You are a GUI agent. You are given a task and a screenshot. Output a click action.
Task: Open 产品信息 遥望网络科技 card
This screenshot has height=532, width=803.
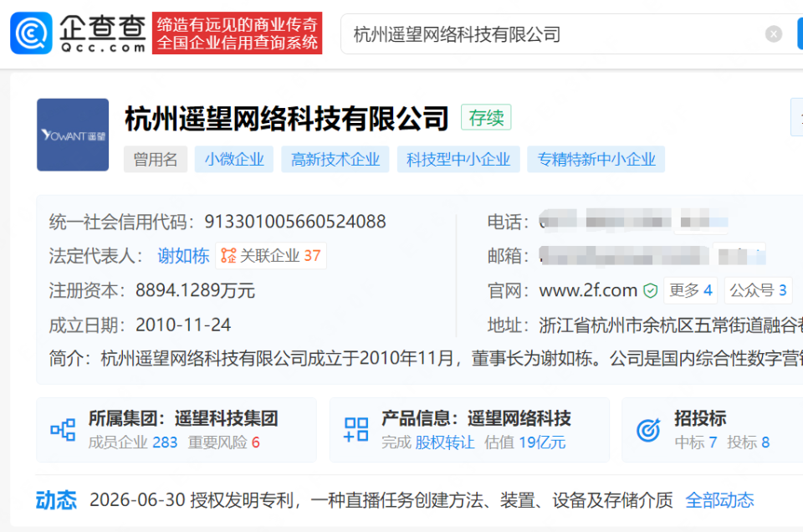click(469, 430)
